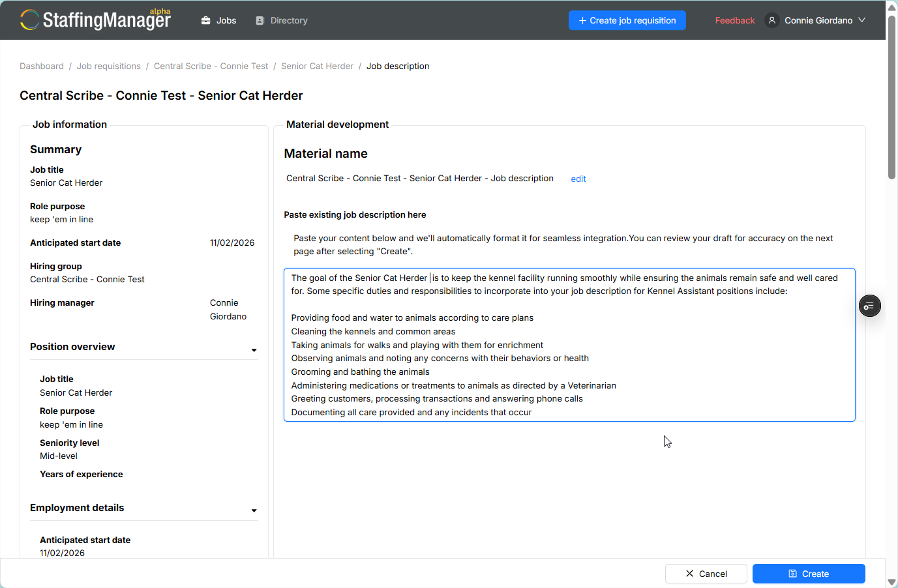Click the StaffingManager logo
The width and height of the screenshot is (898, 588).
(x=95, y=20)
